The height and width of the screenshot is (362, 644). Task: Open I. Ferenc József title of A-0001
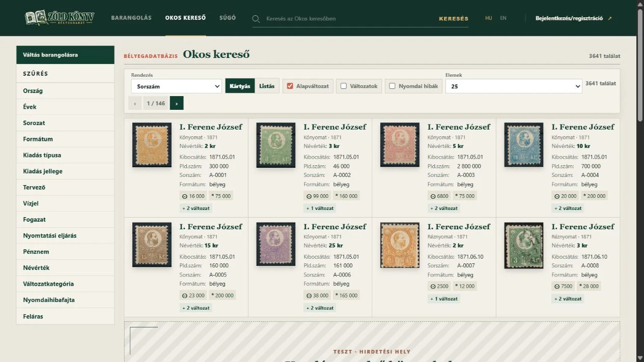click(211, 127)
